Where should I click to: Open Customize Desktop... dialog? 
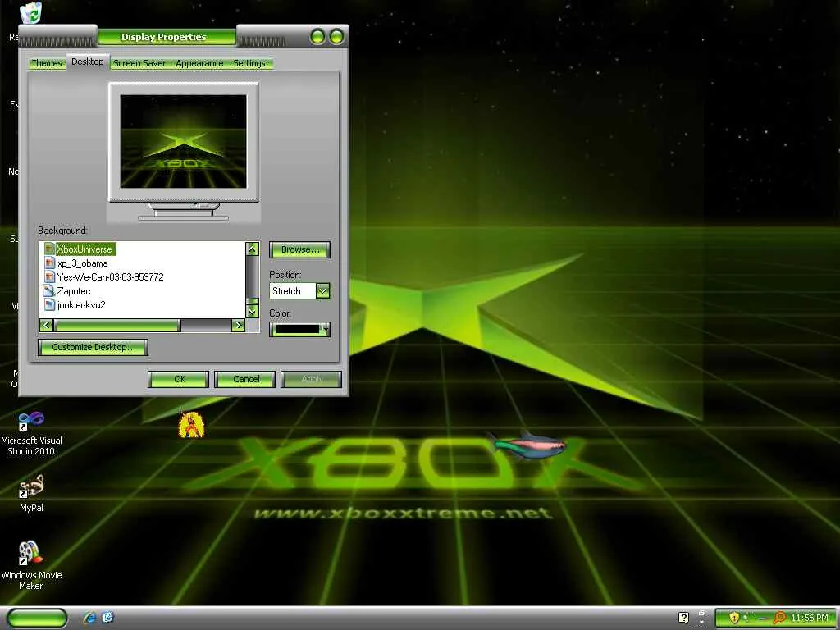94,347
